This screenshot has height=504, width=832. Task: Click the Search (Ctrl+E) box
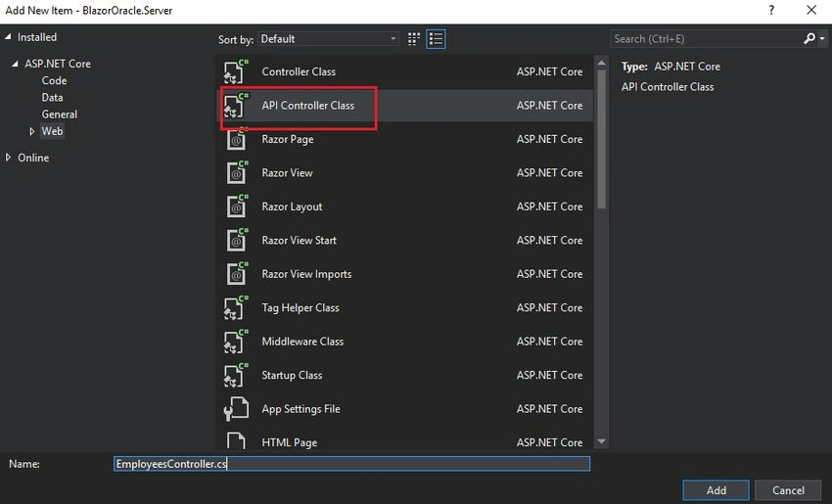706,39
